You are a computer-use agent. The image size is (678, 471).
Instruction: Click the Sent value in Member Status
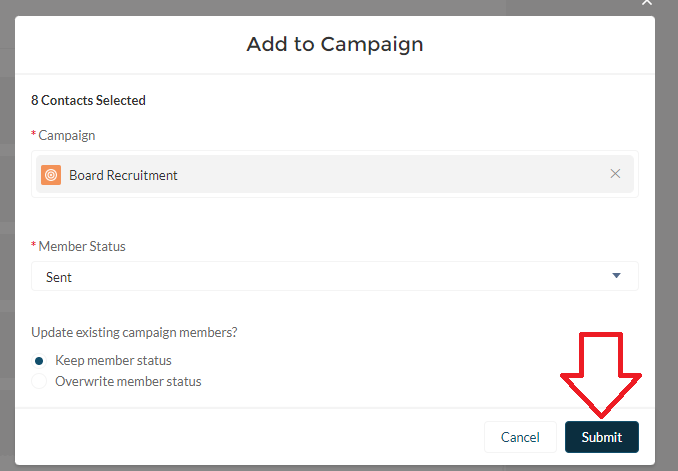tap(59, 277)
